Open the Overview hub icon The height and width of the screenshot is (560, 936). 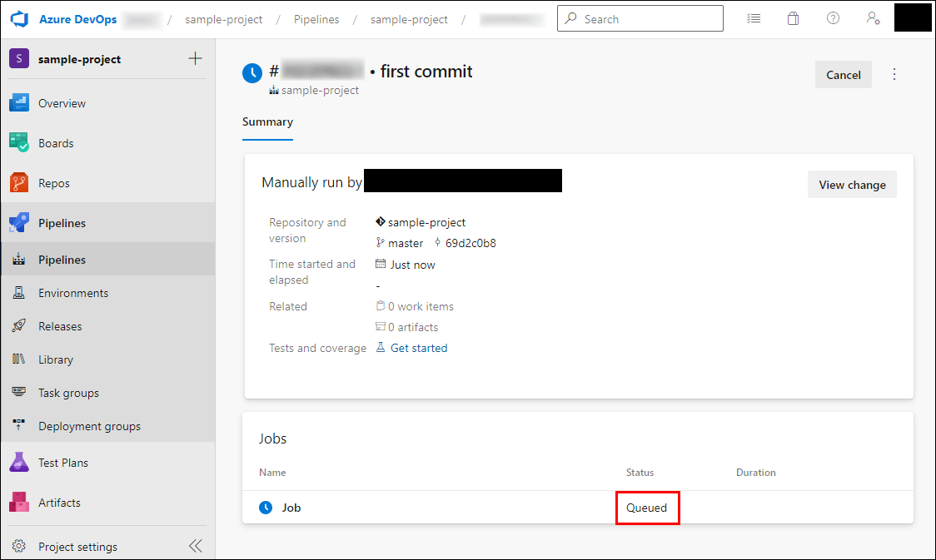(x=19, y=102)
